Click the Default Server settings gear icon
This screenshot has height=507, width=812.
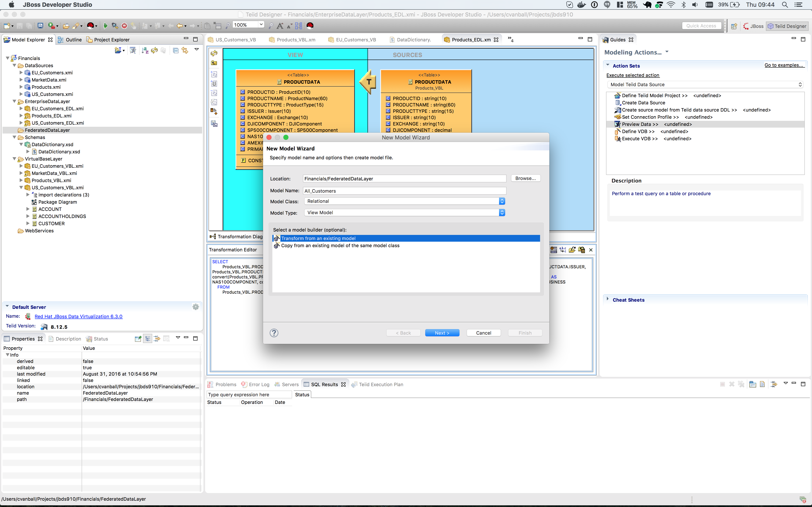196,307
